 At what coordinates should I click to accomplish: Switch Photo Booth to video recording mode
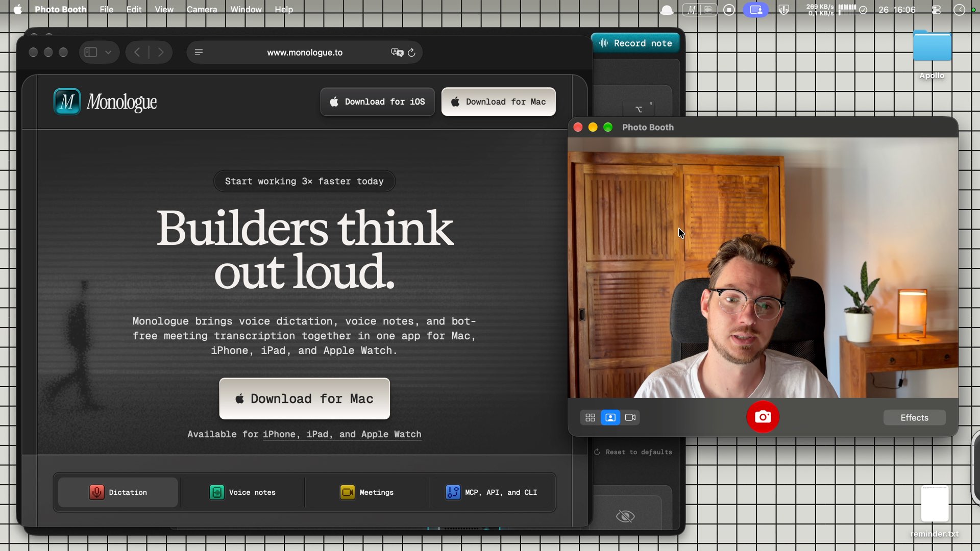click(x=630, y=417)
